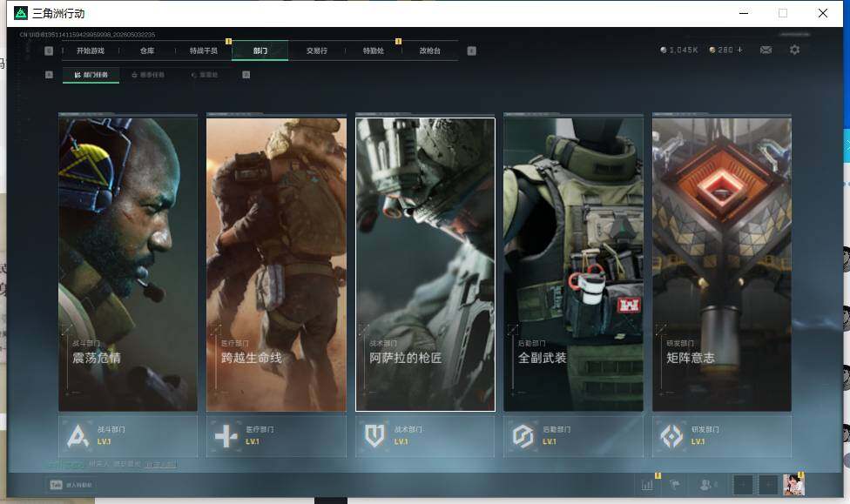Open the 矩阵意志 mission card
The width and height of the screenshot is (850, 504).
click(x=722, y=264)
